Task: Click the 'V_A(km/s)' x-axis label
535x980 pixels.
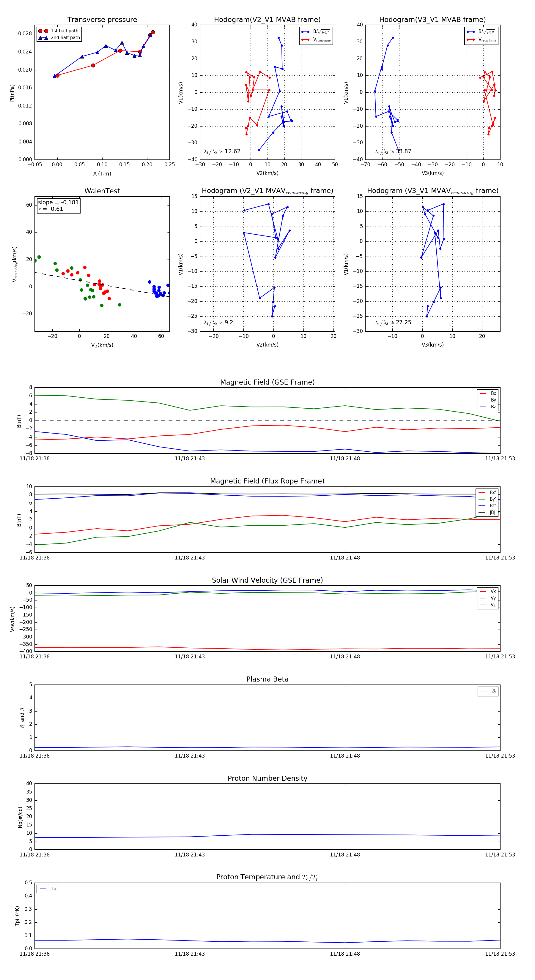Action: (102, 345)
